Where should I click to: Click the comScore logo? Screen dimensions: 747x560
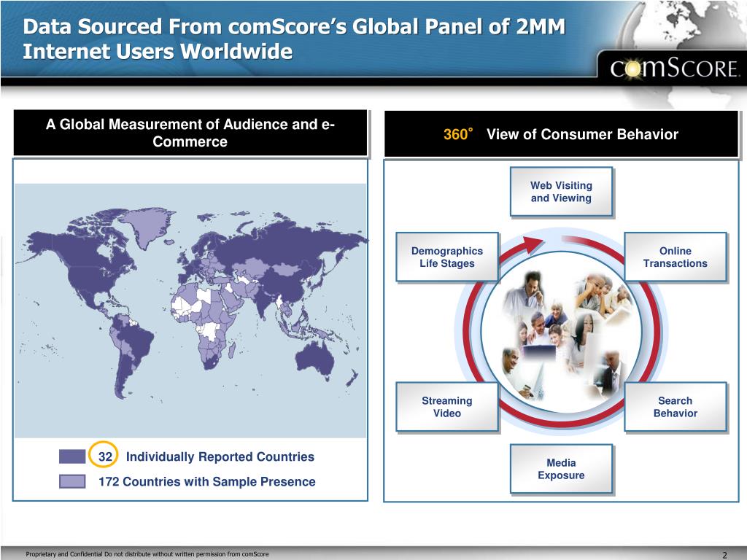(x=675, y=68)
